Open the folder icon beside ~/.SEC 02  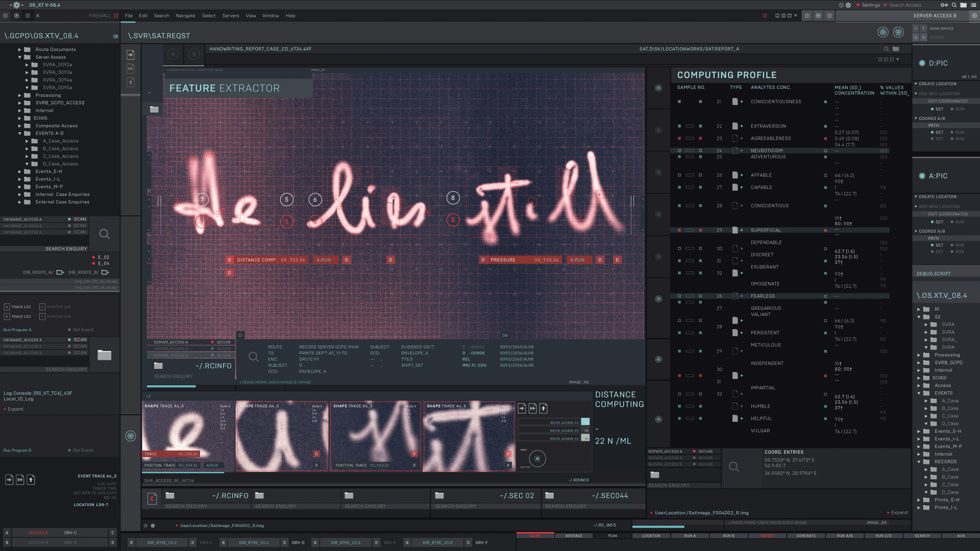click(x=439, y=496)
